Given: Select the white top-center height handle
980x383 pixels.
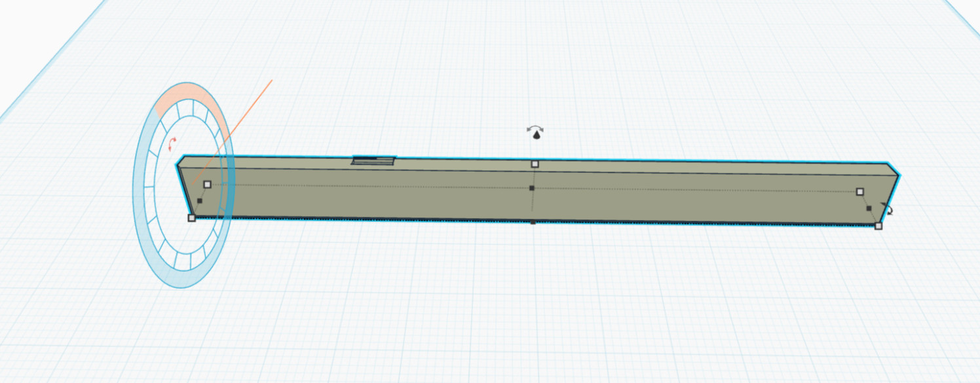Looking at the screenshot, I should 535,164.
